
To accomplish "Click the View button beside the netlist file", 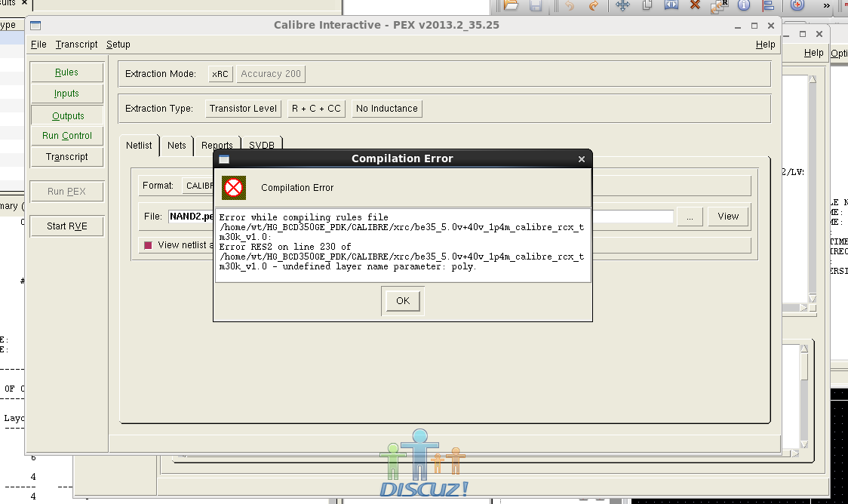I will coord(728,217).
